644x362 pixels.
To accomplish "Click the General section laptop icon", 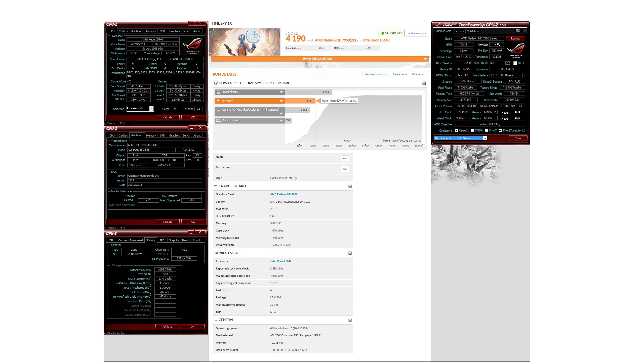I will [216, 320].
